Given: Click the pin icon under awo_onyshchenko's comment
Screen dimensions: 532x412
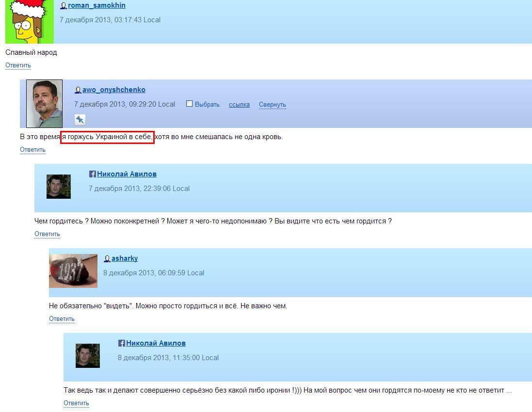Looking at the screenshot, I should pos(80,120).
